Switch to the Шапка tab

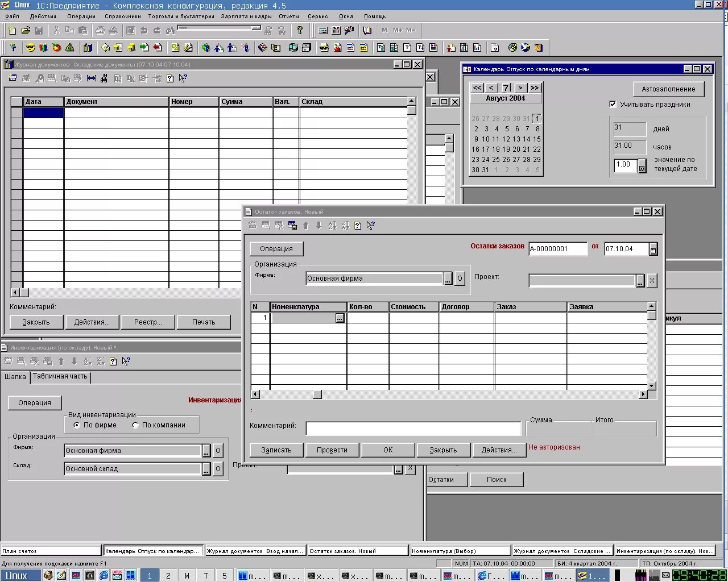[x=15, y=377]
